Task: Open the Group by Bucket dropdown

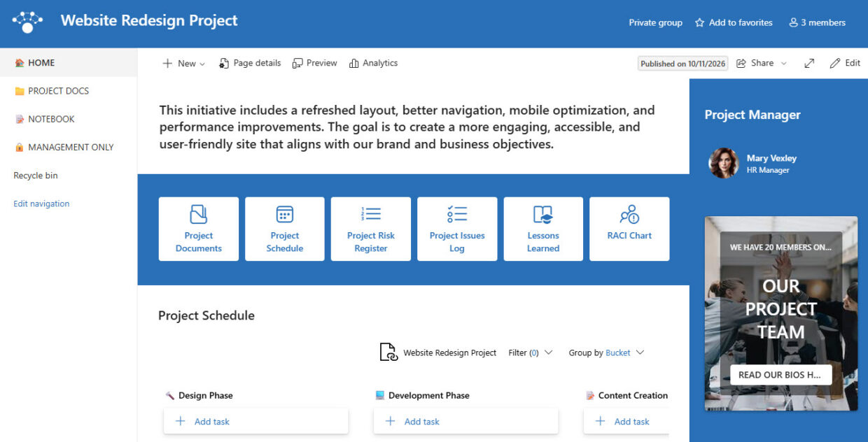Action: tap(606, 352)
